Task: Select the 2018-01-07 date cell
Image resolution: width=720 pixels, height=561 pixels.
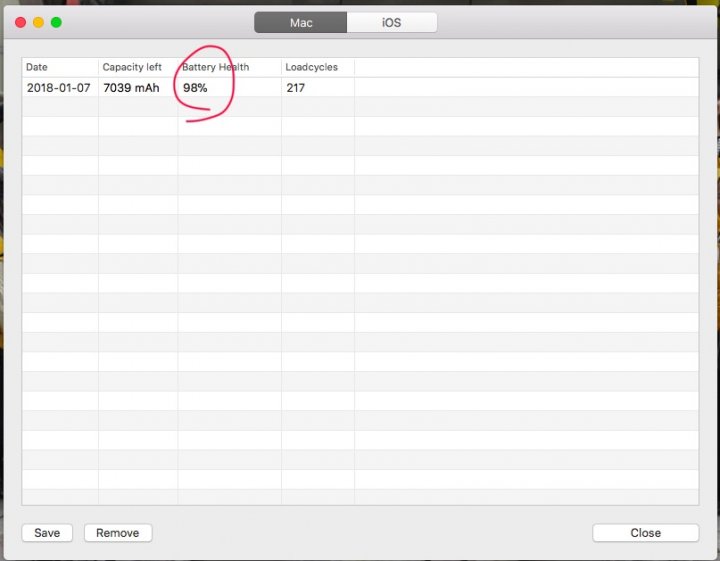Action: pyautogui.click(x=59, y=88)
